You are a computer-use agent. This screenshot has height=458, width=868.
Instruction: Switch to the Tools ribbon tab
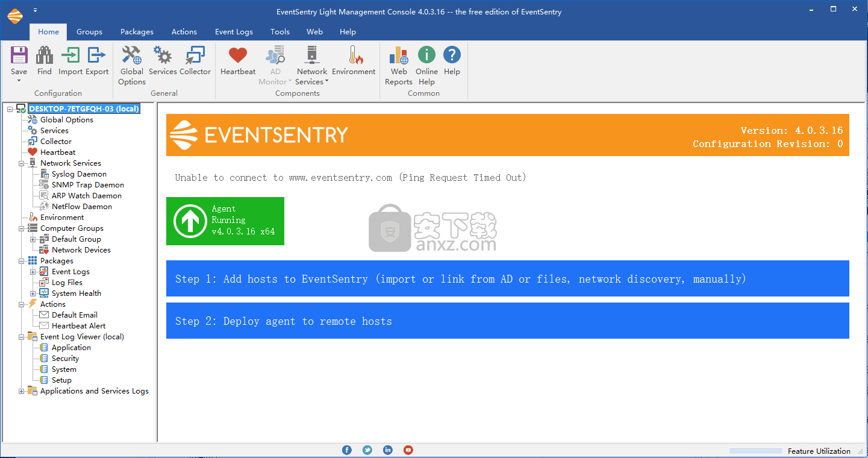pyautogui.click(x=280, y=32)
